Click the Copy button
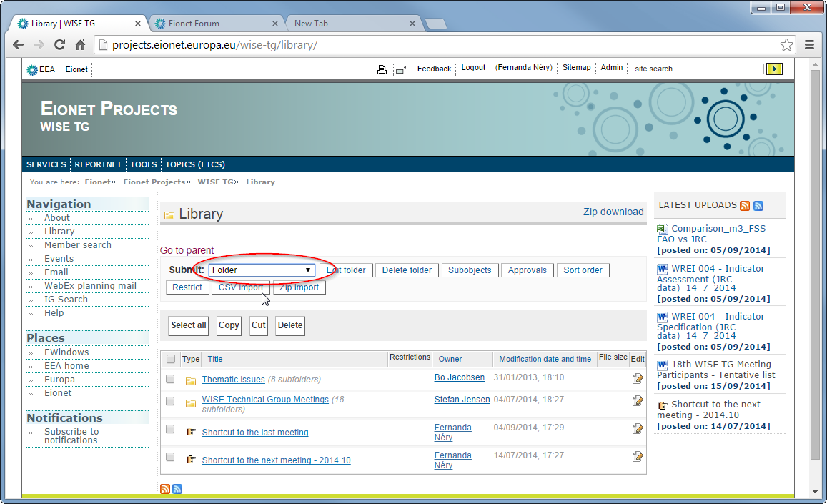827x504 pixels. (x=229, y=325)
